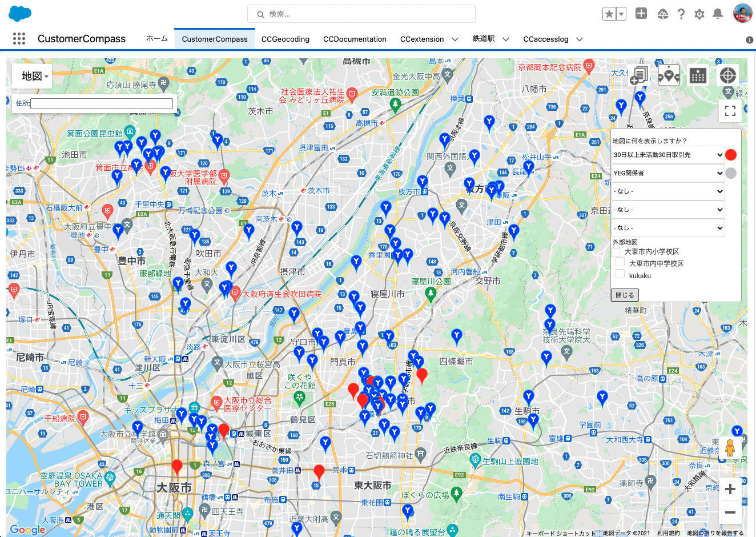Click the red color swatch

point(731,155)
